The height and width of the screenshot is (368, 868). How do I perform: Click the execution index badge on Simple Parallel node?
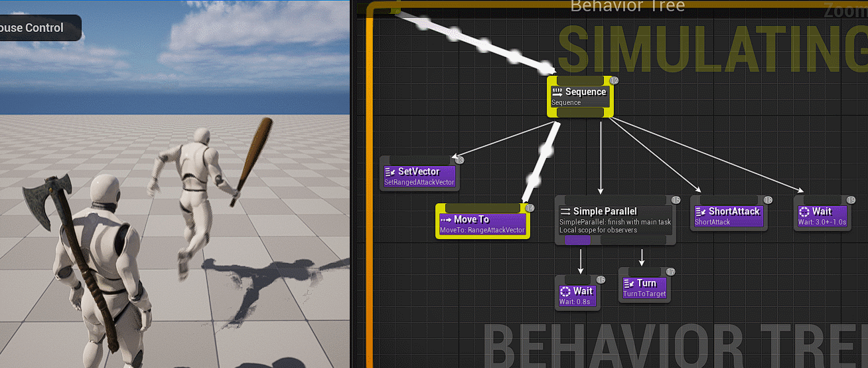tap(676, 200)
